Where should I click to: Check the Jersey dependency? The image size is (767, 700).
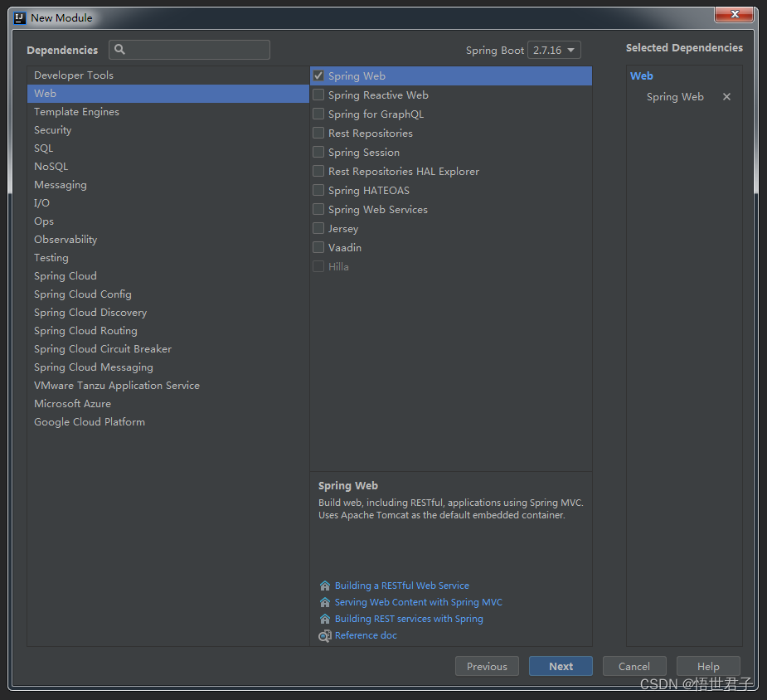pyautogui.click(x=318, y=228)
